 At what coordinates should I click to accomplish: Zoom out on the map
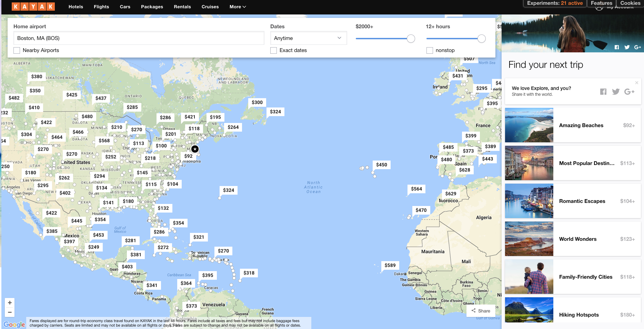(x=10, y=312)
